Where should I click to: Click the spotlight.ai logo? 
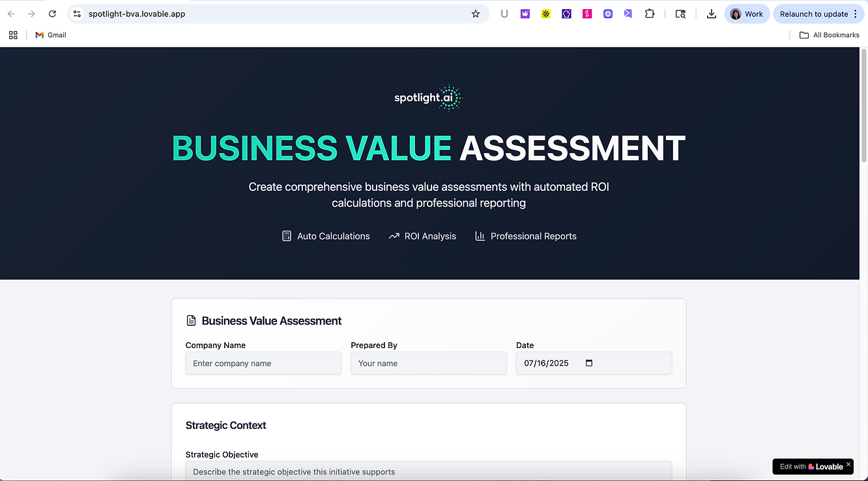428,98
